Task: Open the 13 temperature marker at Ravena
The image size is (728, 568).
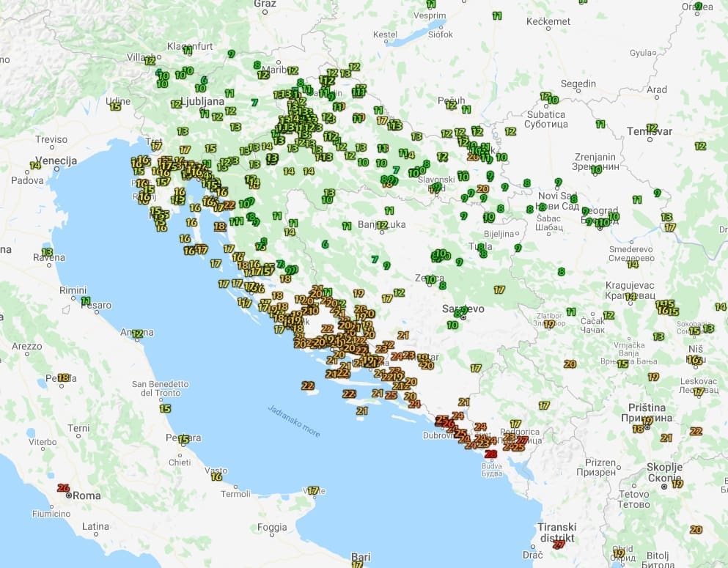Action: pyautogui.click(x=47, y=251)
